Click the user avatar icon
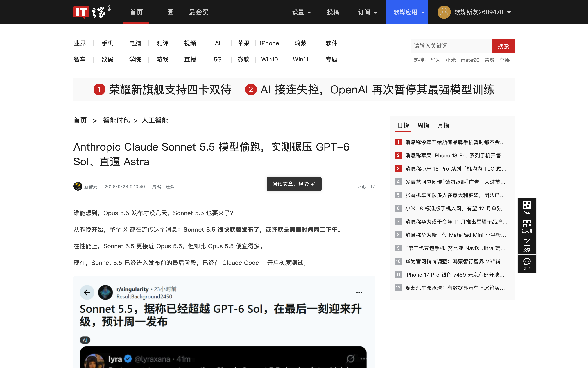Viewport: 588px width, 368px height. (x=444, y=12)
